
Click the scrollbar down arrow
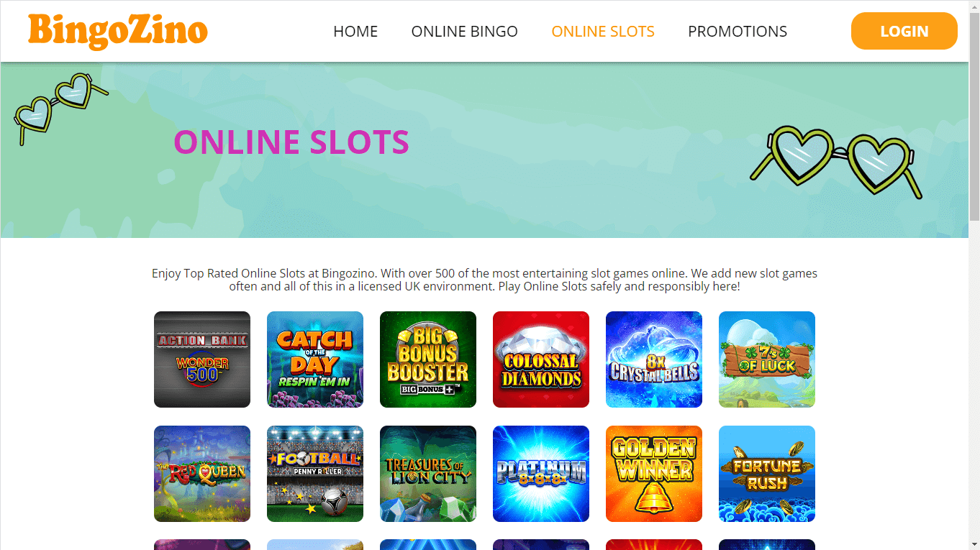(974, 544)
